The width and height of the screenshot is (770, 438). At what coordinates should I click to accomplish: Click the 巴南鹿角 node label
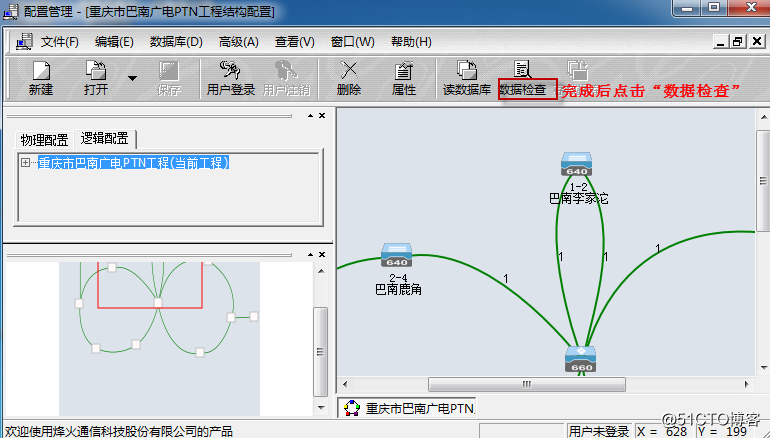click(398, 289)
